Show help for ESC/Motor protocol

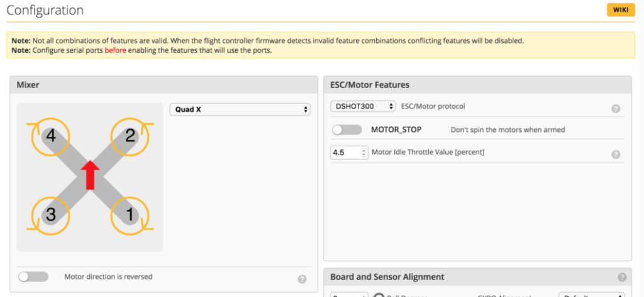click(616, 109)
